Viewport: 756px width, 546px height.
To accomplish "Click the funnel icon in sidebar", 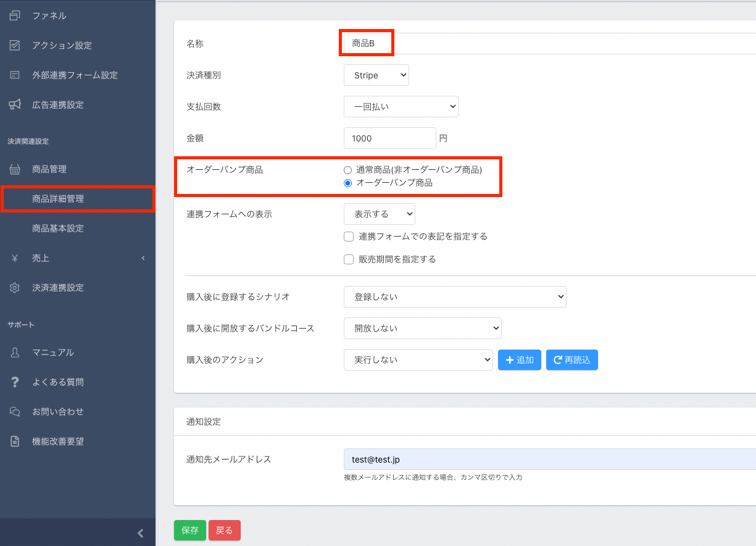I will [x=15, y=15].
